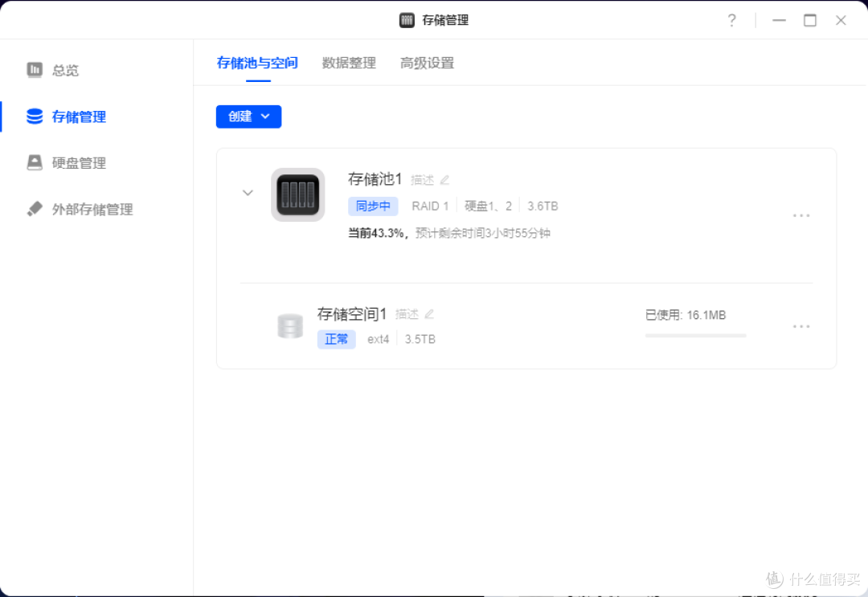Open 存储池1 more options ellipsis
Image resolution: width=868 pixels, height=597 pixels.
point(801,215)
